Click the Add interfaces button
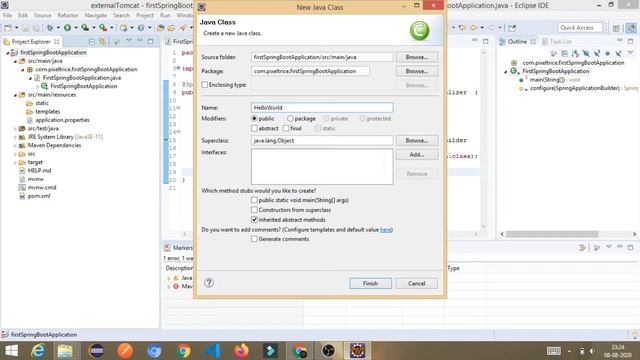 pyautogui.click(x=417, y=155)
